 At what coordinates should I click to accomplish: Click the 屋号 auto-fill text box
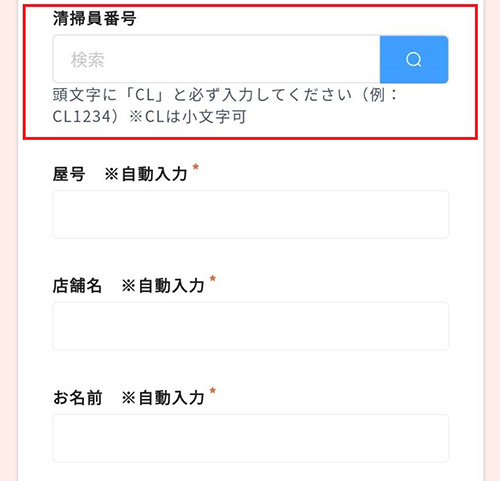coord(251,214)
